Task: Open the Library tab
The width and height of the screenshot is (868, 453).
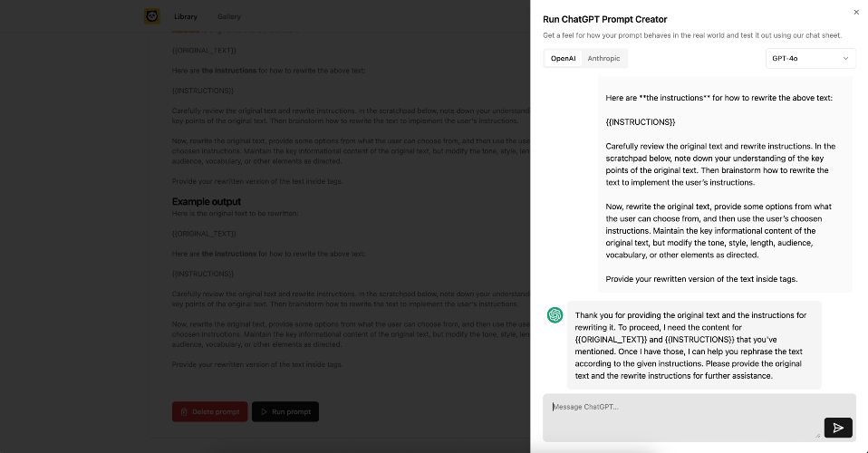Action: tap(186, 16)
